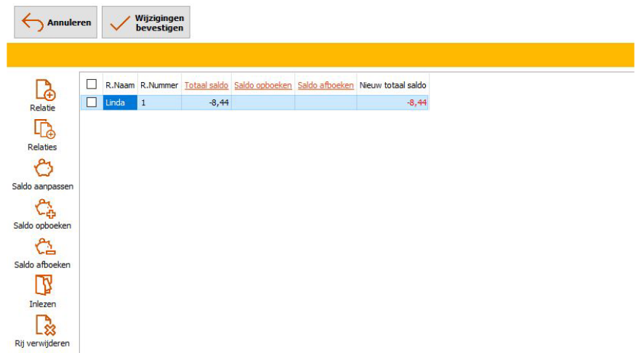This screenshot has width=644, height=353.
Task: Open the Relaties multiple add icon
Action: (45, 129)
